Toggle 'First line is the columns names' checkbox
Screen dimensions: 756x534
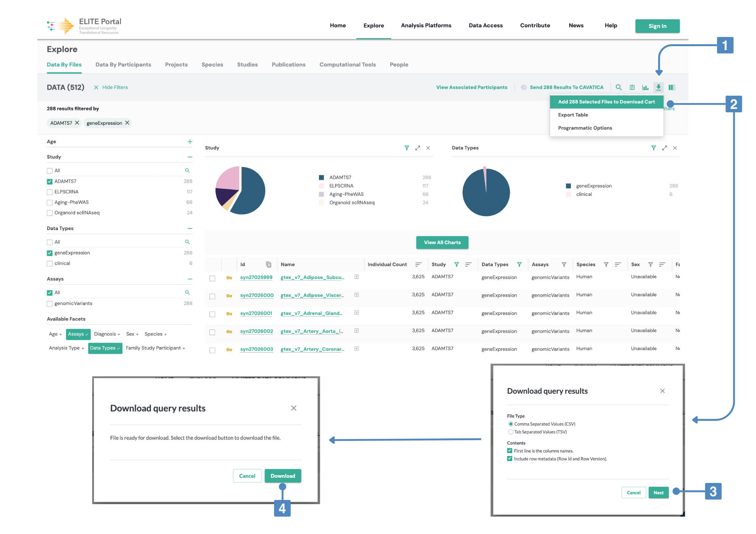(510, 451)
